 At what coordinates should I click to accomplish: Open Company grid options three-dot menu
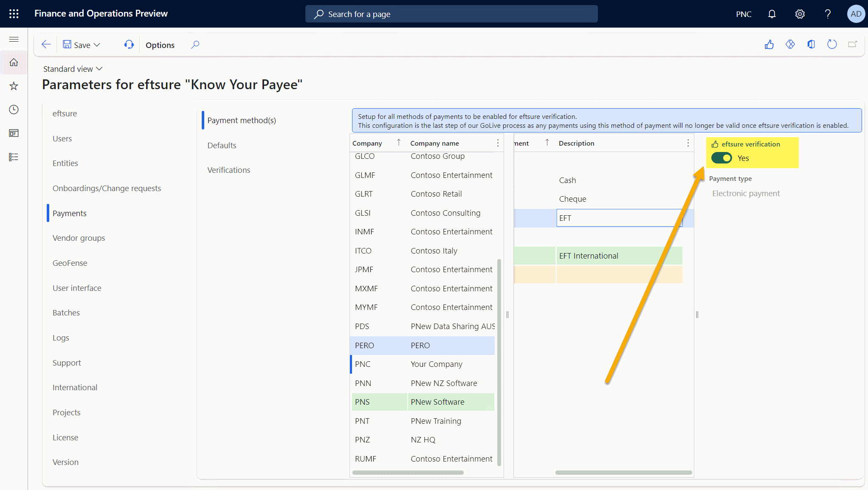498,143
